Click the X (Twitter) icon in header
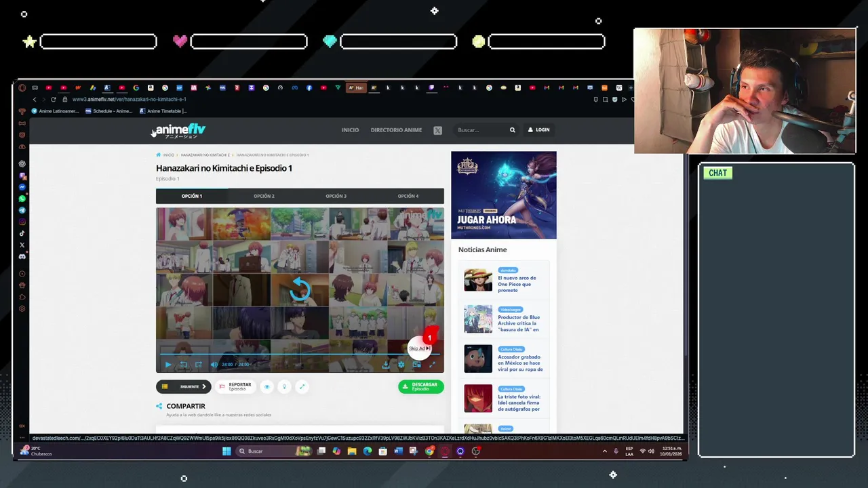Screen dimensions: 868x488 [x=437, y=130]
